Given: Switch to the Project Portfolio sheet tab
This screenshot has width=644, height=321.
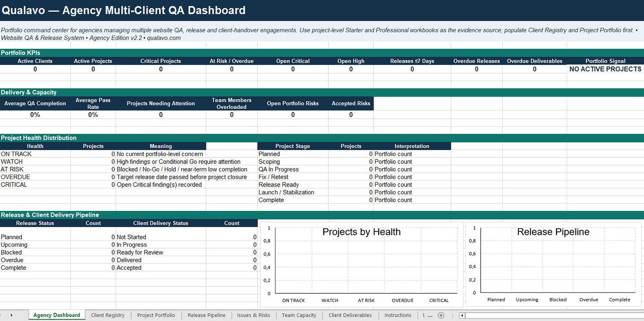Looking at the screenshot, I should pos(156,315).
